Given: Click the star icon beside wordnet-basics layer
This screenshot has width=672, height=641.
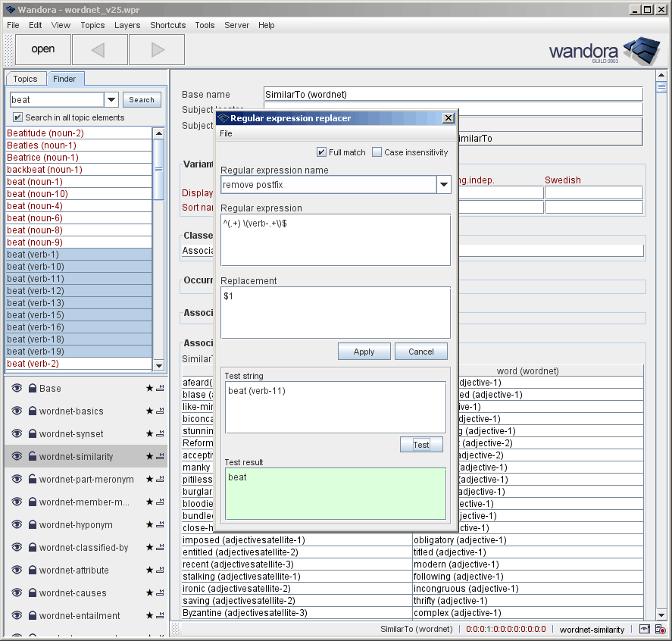Looking at the screenshot, I should (x=148, y=411).
